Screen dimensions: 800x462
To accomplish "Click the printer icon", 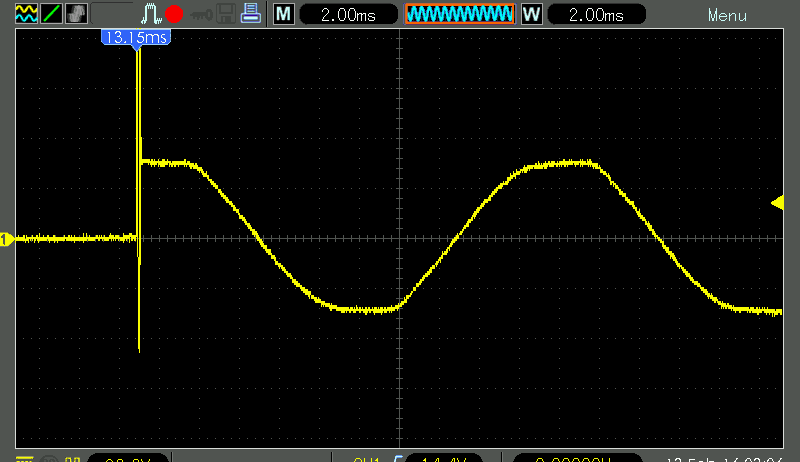I will click(x=251, y=13).
